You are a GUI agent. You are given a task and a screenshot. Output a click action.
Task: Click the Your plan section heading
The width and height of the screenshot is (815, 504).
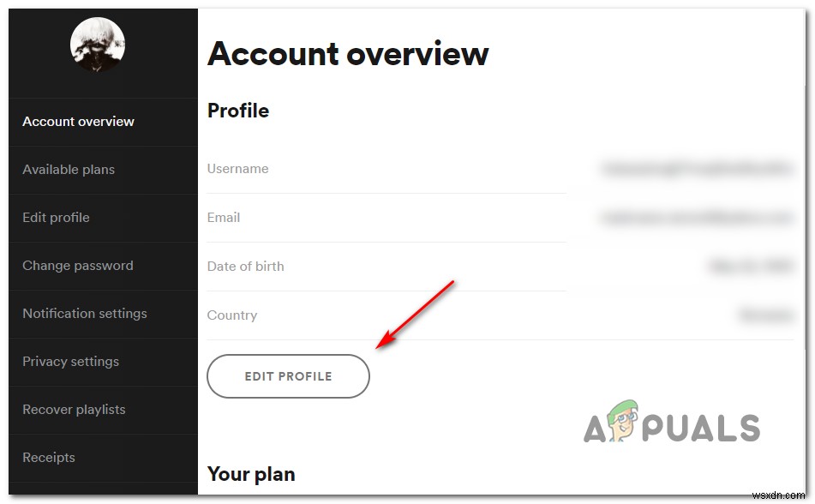[251, 474]
